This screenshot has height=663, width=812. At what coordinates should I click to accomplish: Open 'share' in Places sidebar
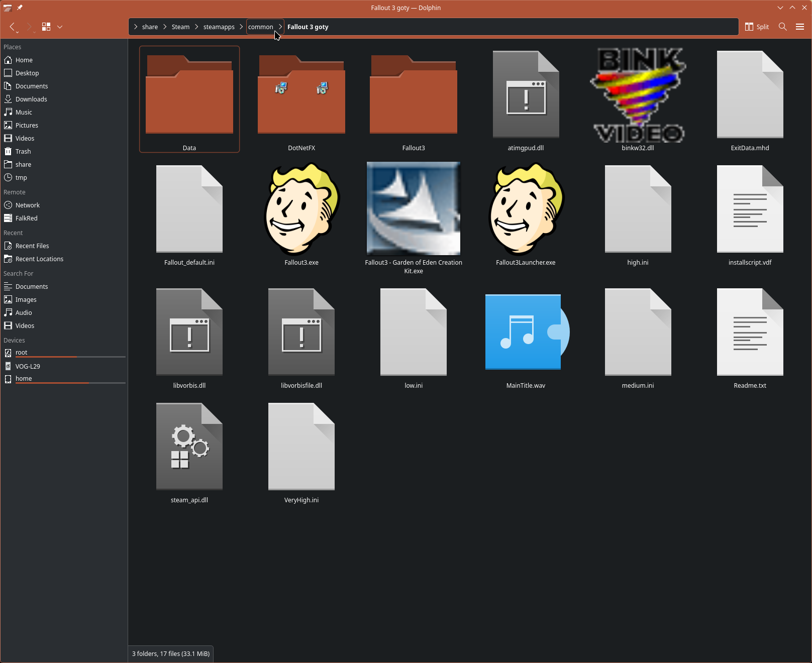point(64,164)
